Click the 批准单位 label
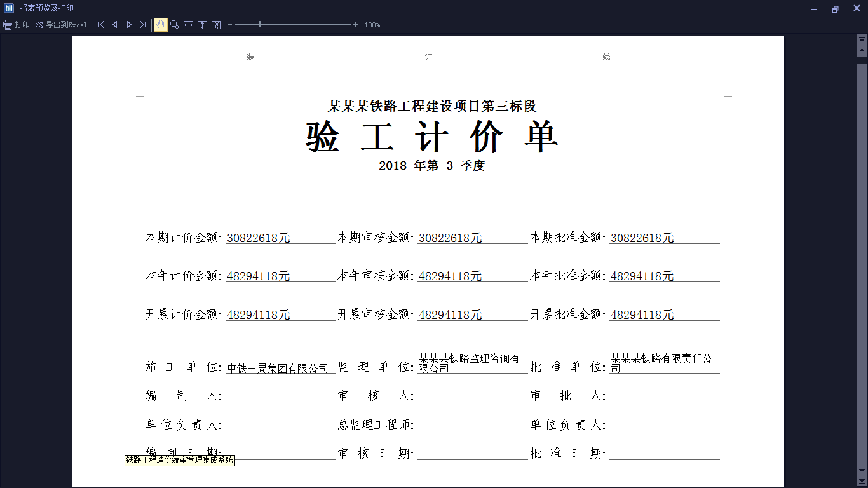 tap(568, 367)
